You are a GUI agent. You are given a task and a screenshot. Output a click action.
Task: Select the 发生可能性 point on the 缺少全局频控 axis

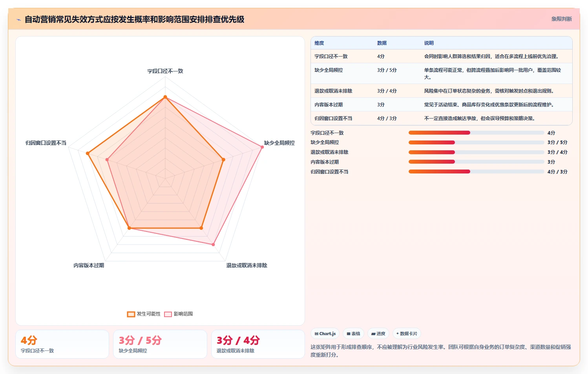coord(223,160)
